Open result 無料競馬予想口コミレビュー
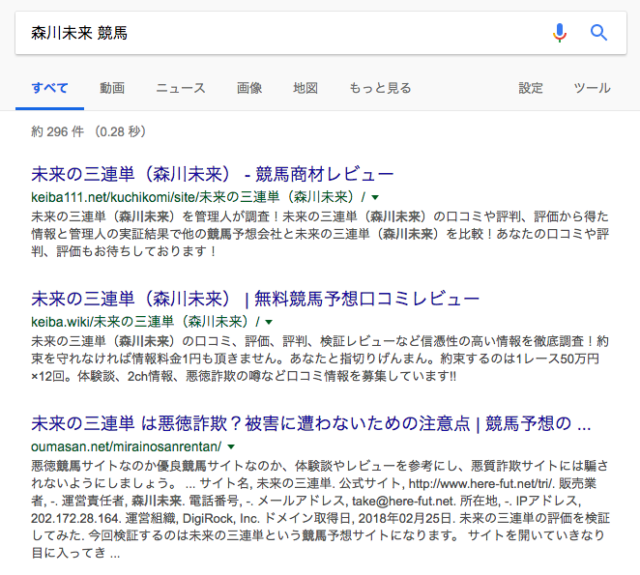 click(x=255, y=299)
